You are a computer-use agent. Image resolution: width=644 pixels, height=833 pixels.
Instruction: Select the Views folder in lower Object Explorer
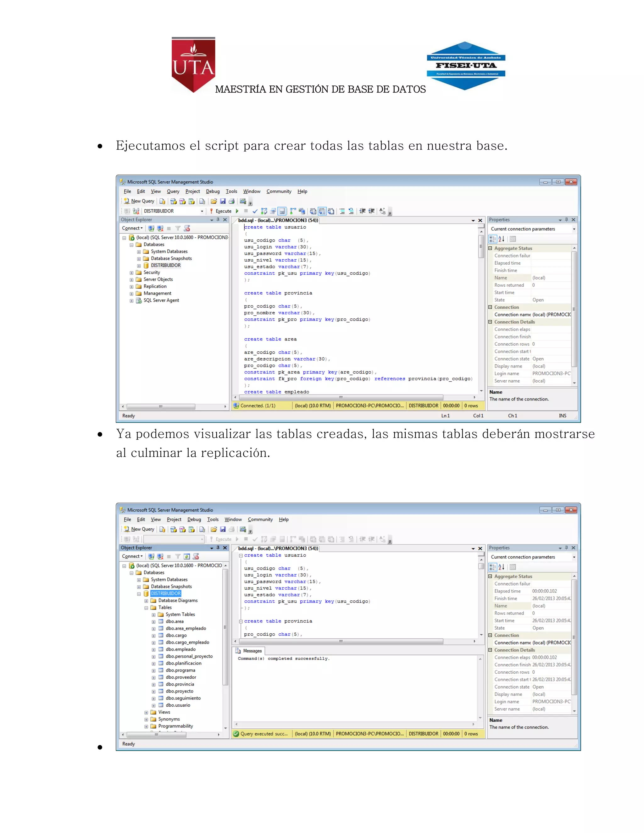pos(164,712)
